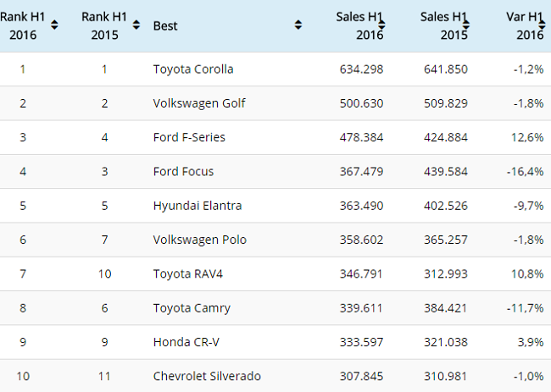
Task: Select the -16,4% variation value
Action: 525,171
